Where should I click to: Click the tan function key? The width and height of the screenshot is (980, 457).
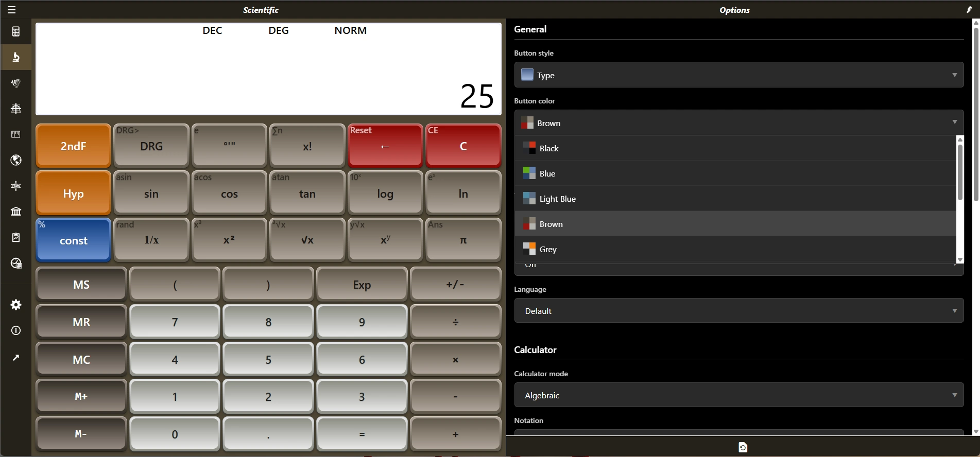307,193
